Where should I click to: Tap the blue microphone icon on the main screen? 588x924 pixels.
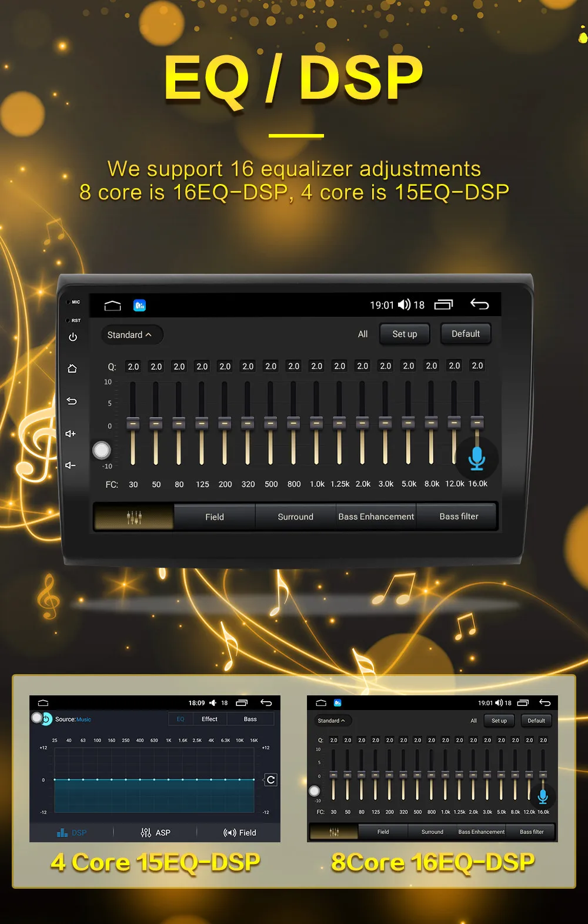tap(477, 458)
